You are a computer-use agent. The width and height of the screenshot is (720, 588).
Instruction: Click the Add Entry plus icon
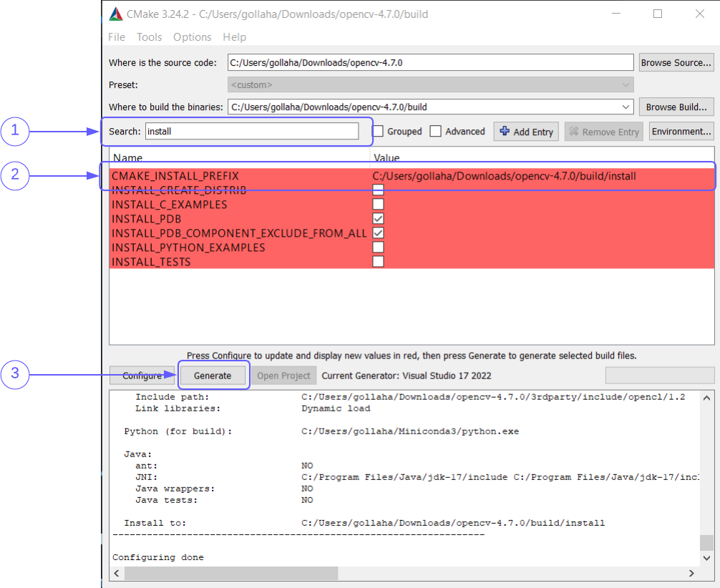[x=506, y=131]
